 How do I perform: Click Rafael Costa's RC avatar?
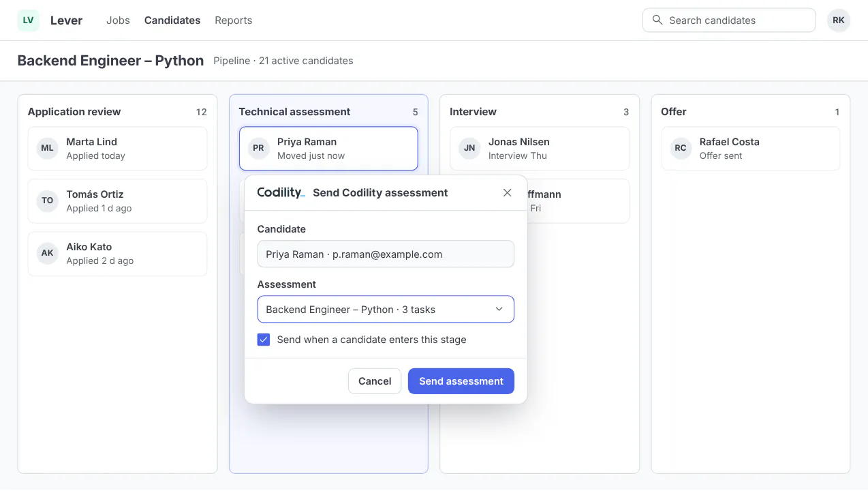[x=681, y=148]
